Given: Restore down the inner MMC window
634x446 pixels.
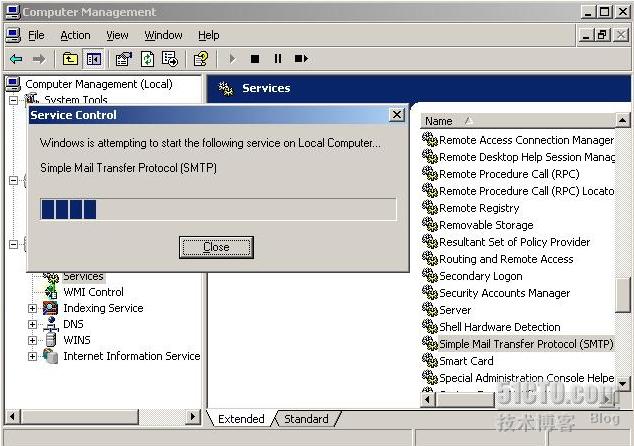Looking at the screenshot, I should pos(602,35).
